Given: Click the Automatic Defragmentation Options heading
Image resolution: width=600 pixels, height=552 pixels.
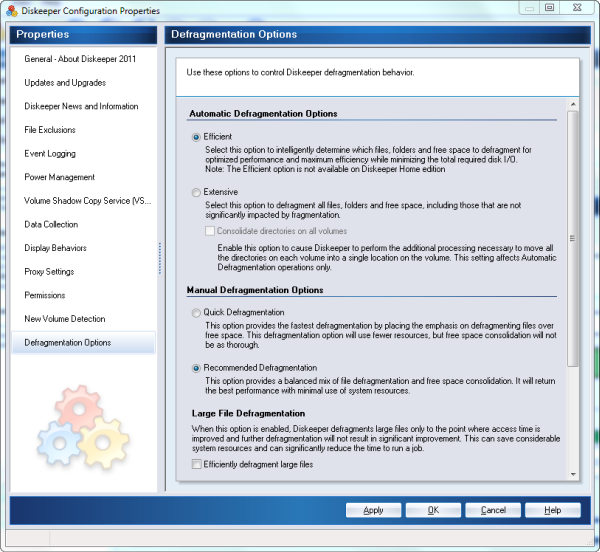Looking at the screenshot, I should tap(263, 114).
